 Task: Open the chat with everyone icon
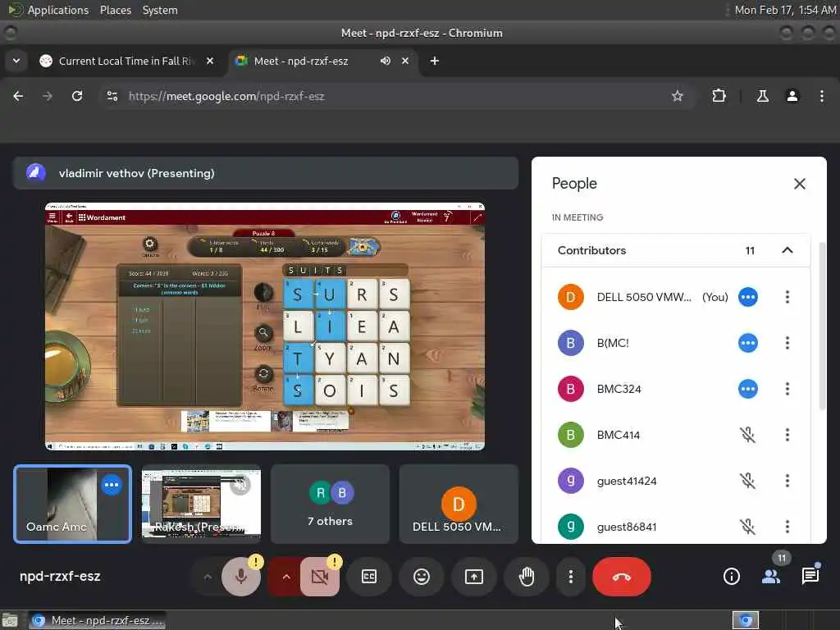(810, 577)
